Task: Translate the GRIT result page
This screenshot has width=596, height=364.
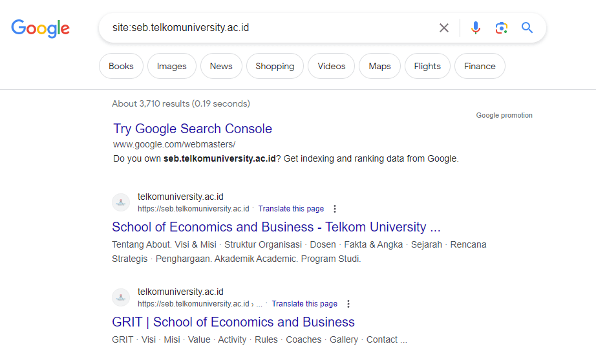Action: [x=304, y=304]
